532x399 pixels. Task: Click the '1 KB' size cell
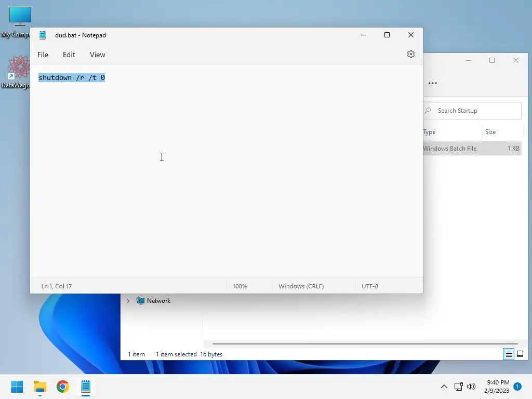point(513,149)
